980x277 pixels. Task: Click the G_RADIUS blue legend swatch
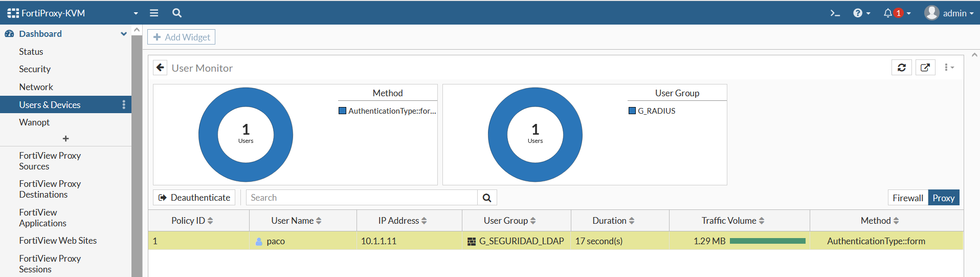(x=632, y=111)
